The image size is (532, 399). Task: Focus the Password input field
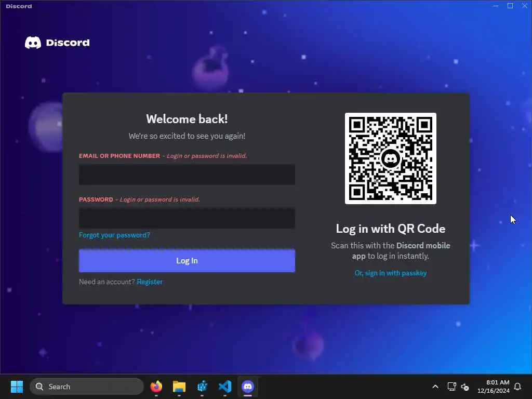187,218
